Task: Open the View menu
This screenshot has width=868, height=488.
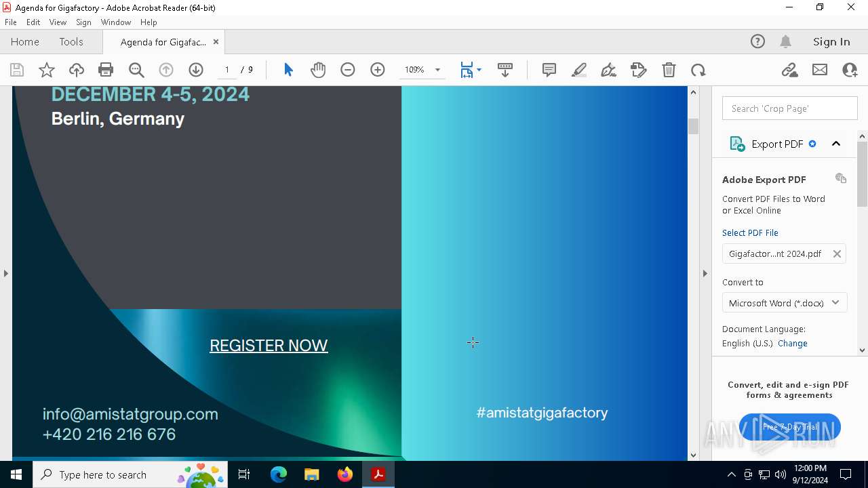Action: [x=58, y=22]
